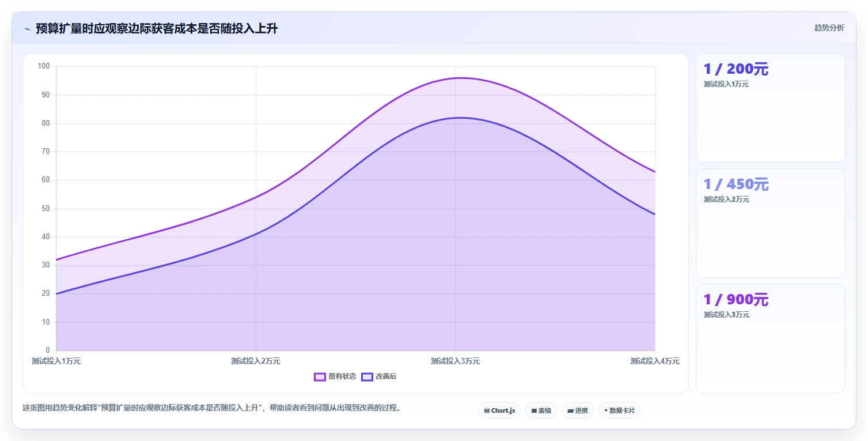Open the 1 / 450元 data card
The width and height of the screenshot is (868, 441).
pos(770,223)
